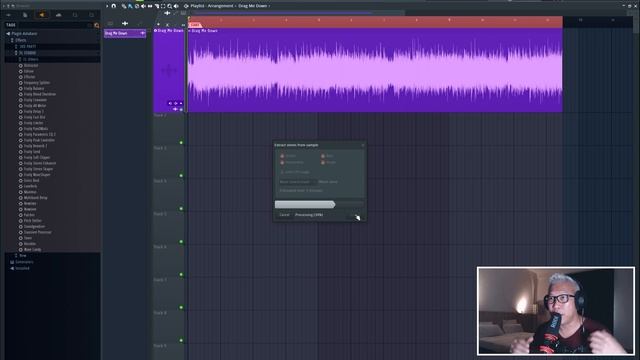The width and height of the screenshot is (640, 360).
Task: Select the Delete tool in playlist toolbar
Action: click(x=137, y=6)
